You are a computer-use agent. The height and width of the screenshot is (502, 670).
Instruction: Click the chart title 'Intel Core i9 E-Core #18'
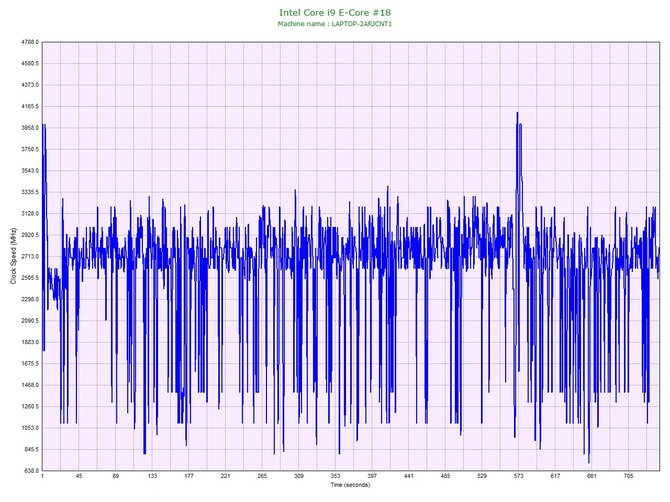[x=335, y=12]
